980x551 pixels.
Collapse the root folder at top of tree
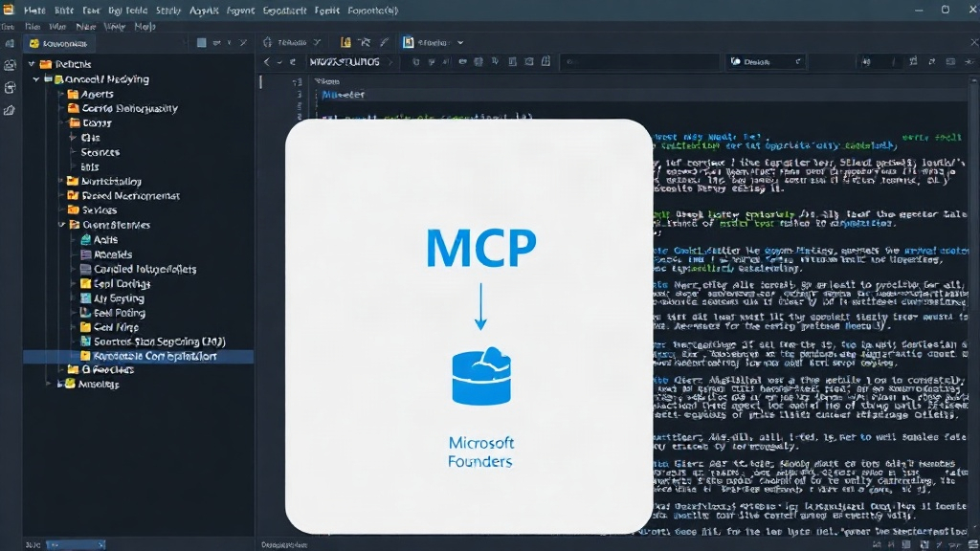click(32, 64)
